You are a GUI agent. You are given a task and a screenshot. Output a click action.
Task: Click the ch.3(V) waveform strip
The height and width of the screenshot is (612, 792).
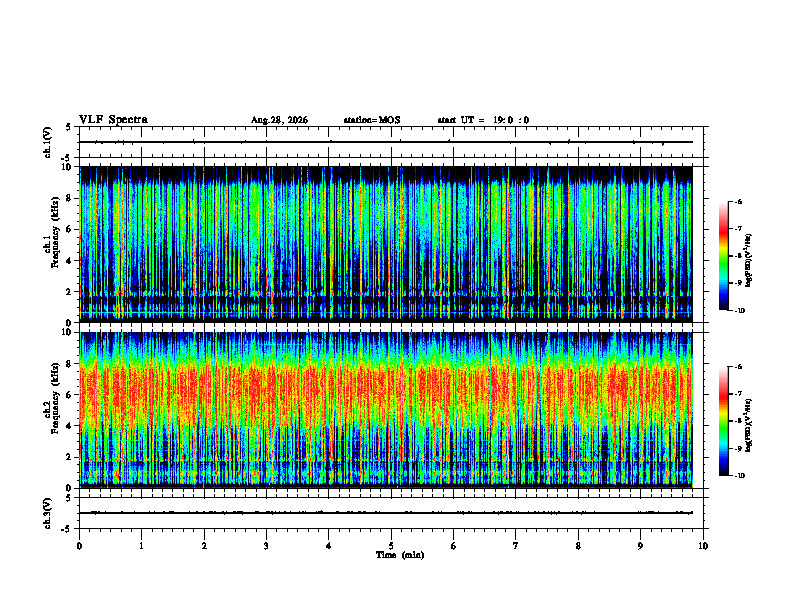(x=391, y=513)
